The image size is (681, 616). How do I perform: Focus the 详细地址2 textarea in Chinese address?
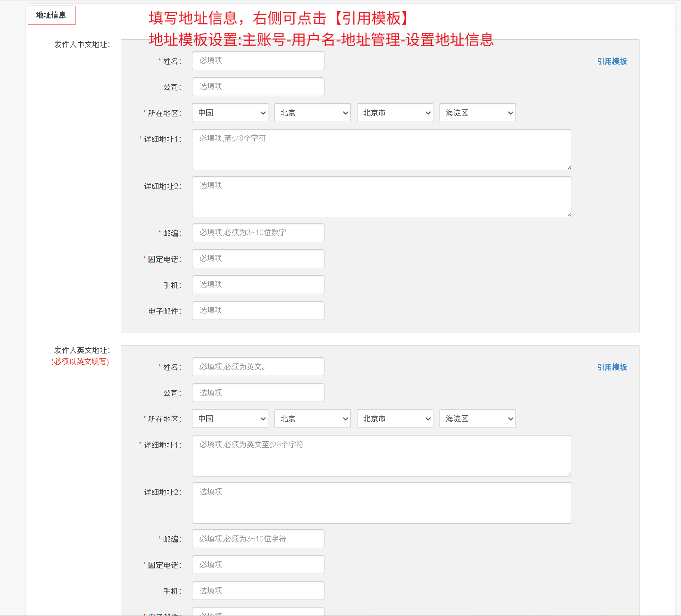click(382, 197)
